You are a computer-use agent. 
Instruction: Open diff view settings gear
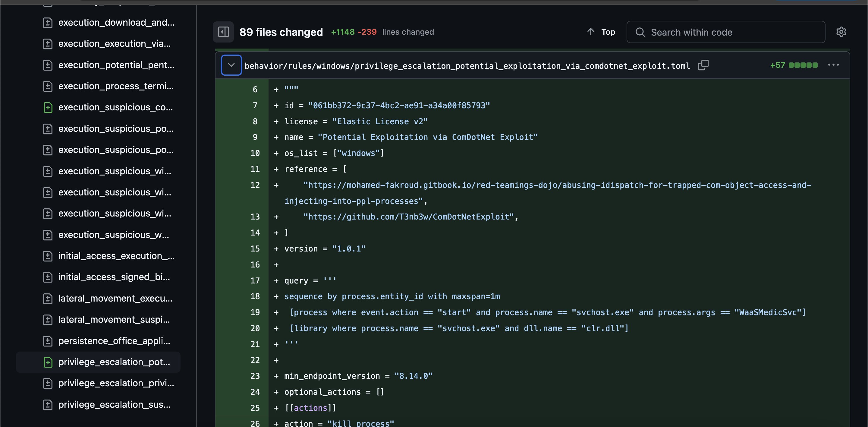point(841,32)
